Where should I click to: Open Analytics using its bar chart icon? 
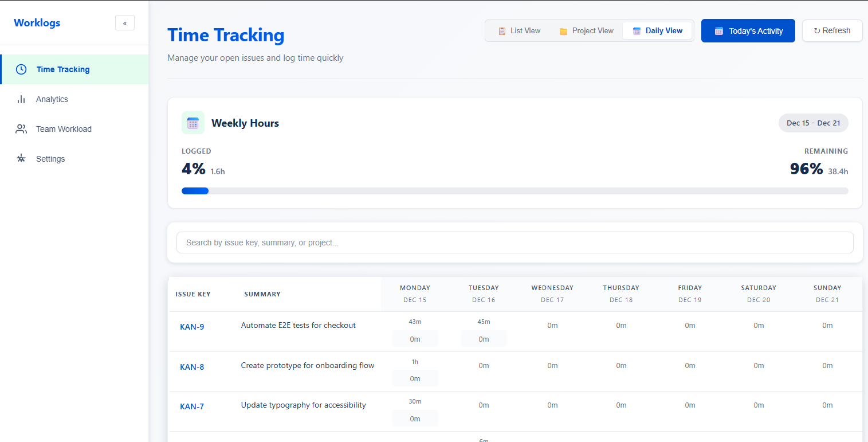click(21, 99)
